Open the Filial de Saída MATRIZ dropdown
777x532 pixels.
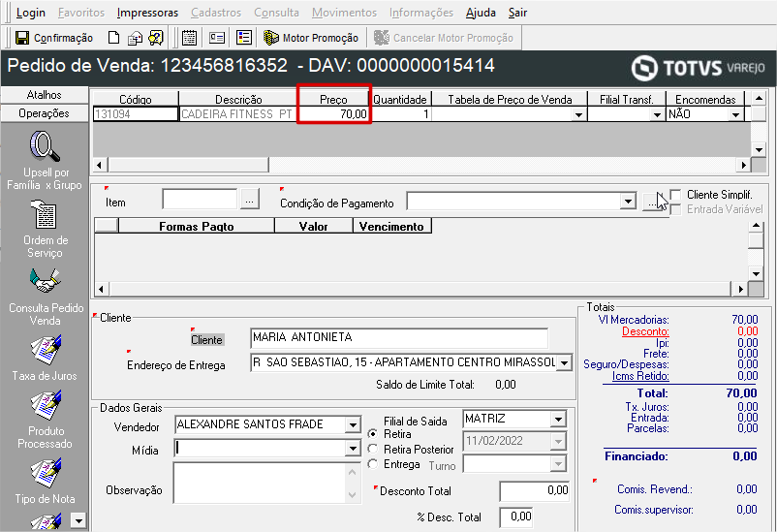(558, 420)
